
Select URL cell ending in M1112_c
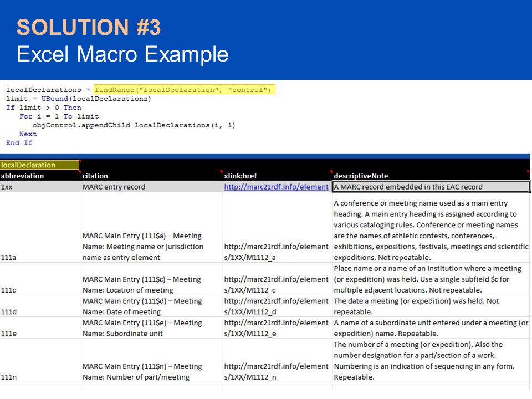click(x=277, y=279)
